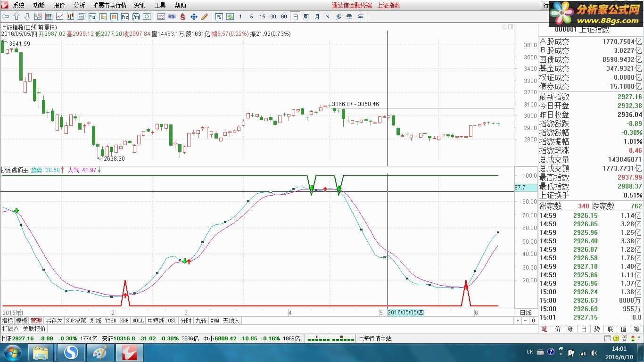Select the monthly 月 period button

[x=317, y=16]
